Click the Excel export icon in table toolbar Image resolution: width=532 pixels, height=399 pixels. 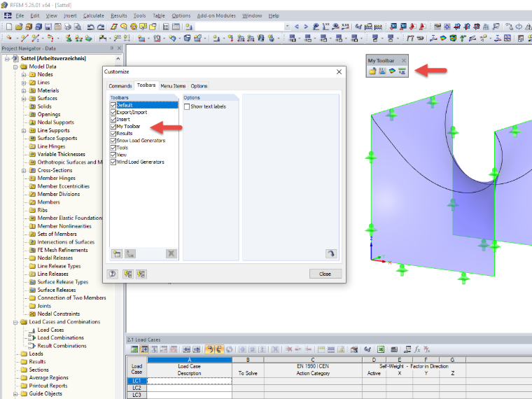click(x=381, y=349)
